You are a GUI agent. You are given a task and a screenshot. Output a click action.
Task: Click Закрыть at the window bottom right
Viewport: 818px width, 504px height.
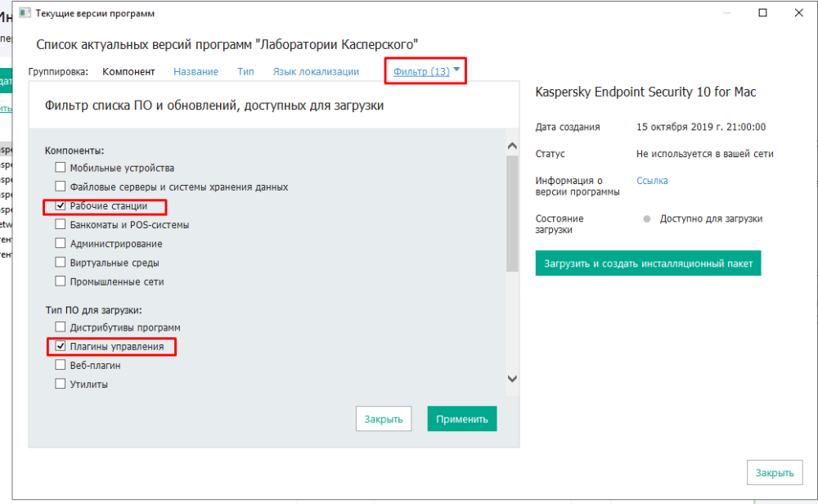pyautogui.click(x=775, y=473)
